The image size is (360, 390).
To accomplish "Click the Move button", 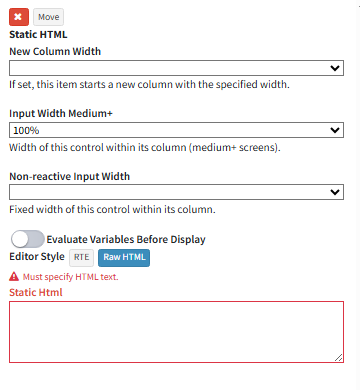I will coord(48,17).
